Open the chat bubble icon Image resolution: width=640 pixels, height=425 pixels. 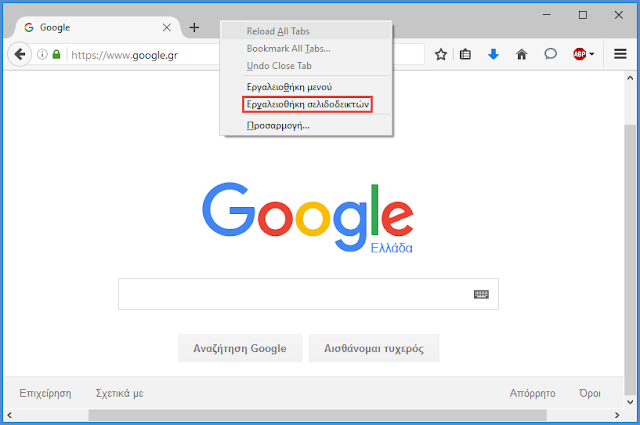click(550, 54)
